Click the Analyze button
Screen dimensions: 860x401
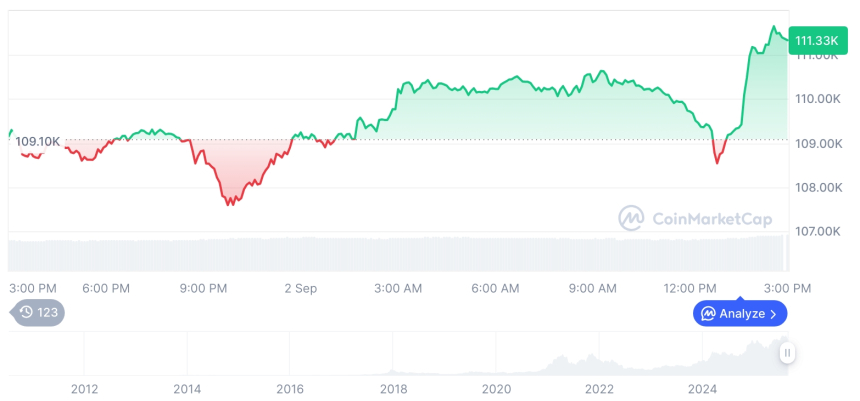pyautogui.click(x=740, y=313)
